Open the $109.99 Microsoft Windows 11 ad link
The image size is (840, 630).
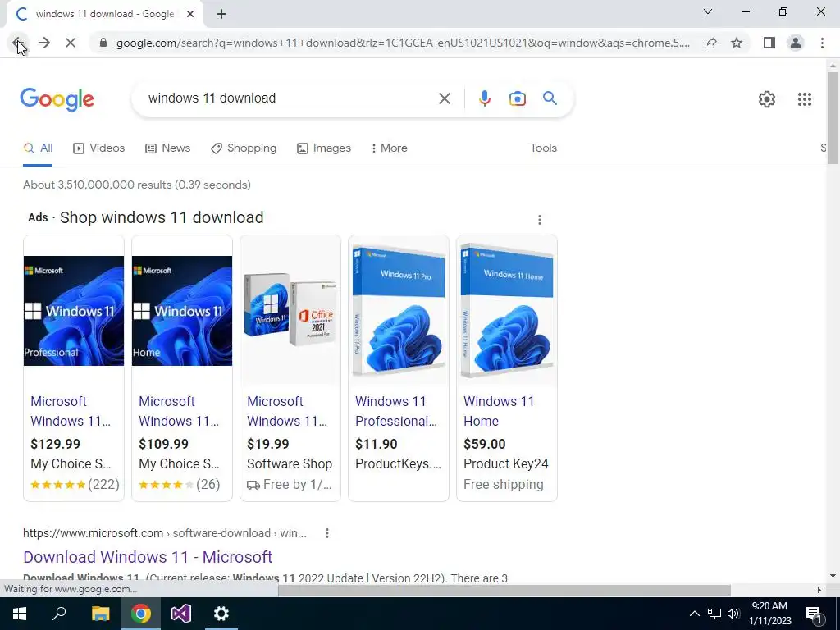coord(179,411)
